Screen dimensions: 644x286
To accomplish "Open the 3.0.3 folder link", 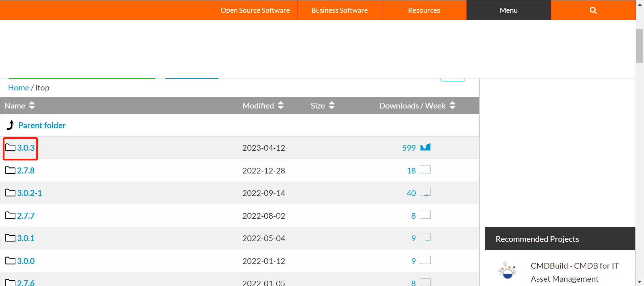I will coord(26,148).
